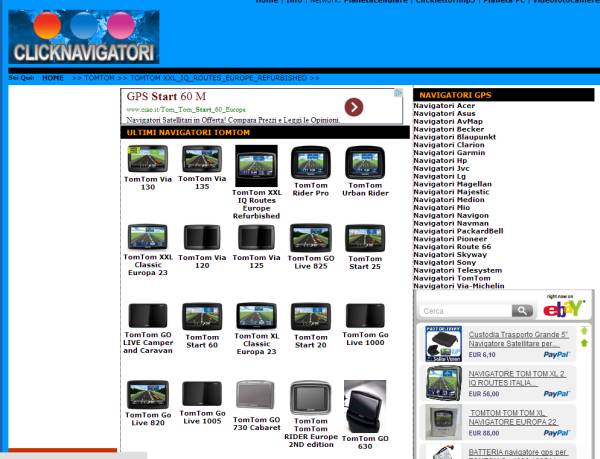Click the ClickNavigatori site logo

tap(84, 37)
